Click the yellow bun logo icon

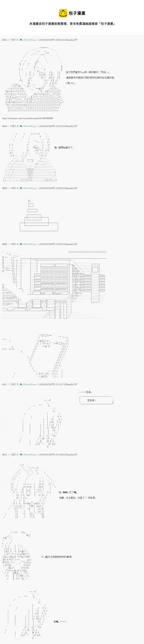click(x=63, y=13)
